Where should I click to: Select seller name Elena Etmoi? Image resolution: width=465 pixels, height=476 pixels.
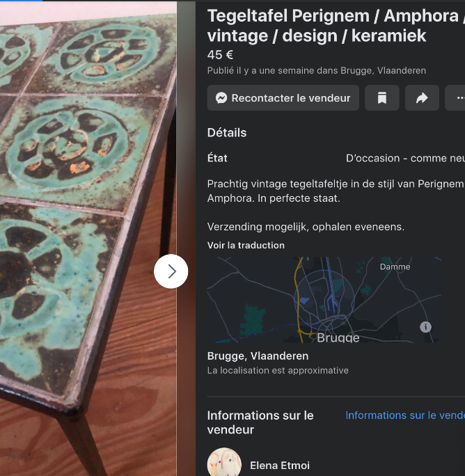click(280, 466)
